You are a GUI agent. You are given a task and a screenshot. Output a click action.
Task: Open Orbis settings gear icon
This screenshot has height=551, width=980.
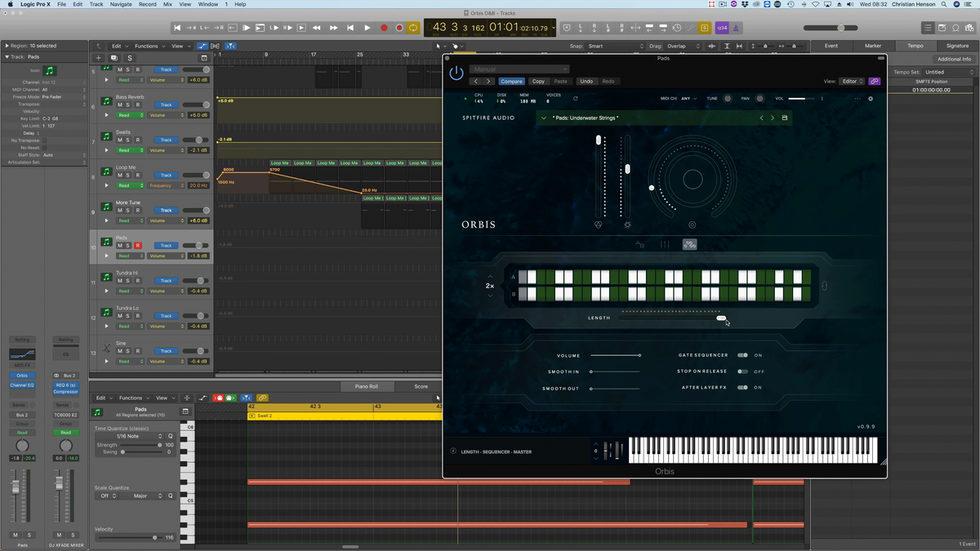click(x=871, y=99)
